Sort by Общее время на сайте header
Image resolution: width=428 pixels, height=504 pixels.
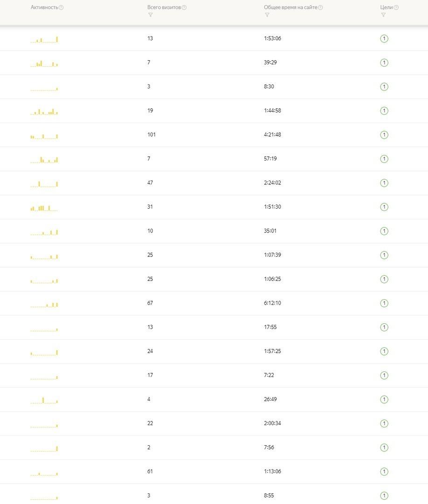tap(290, 7)
